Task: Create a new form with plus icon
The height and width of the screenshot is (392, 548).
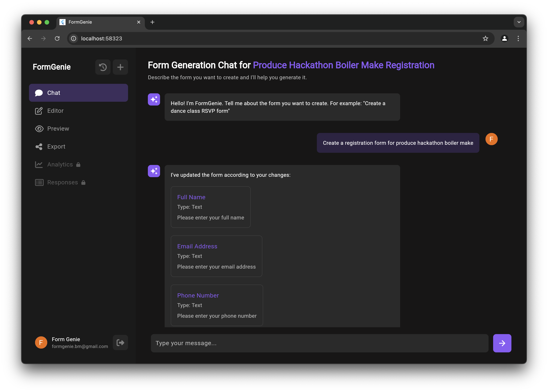Action: pyautogui.click(x=120, y=67)
